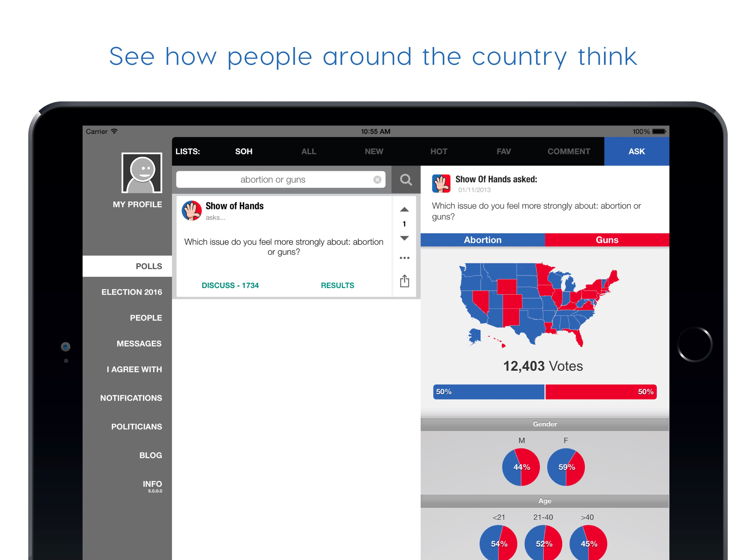Switch to the HOT list tab
Image resolution: width=747 pixels, height=560 pixels.
pos(439,151)
